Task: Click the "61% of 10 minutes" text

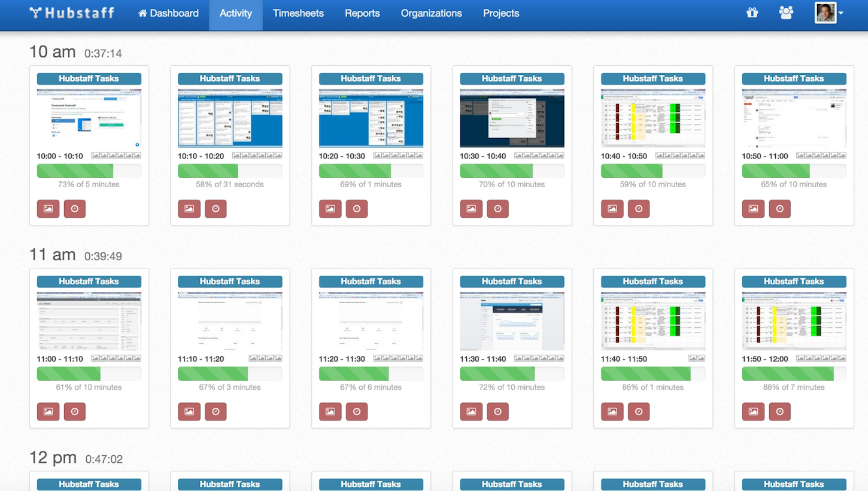Action: pyautogui.click(x=89, y=387)
